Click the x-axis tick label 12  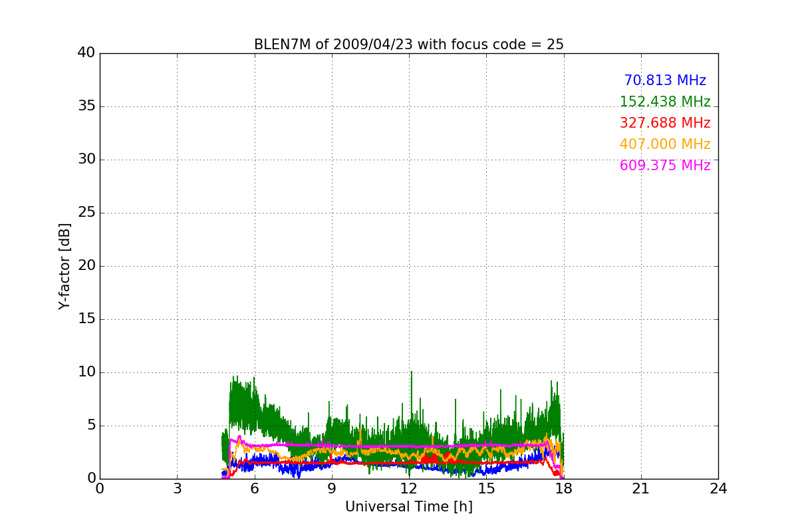(409, 489)
